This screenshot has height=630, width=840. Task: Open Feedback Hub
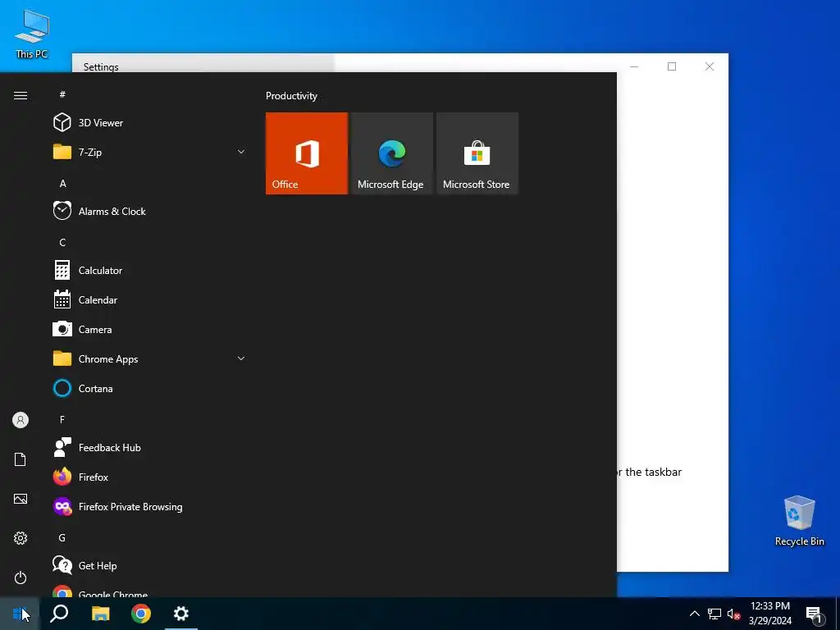[150, 448]
